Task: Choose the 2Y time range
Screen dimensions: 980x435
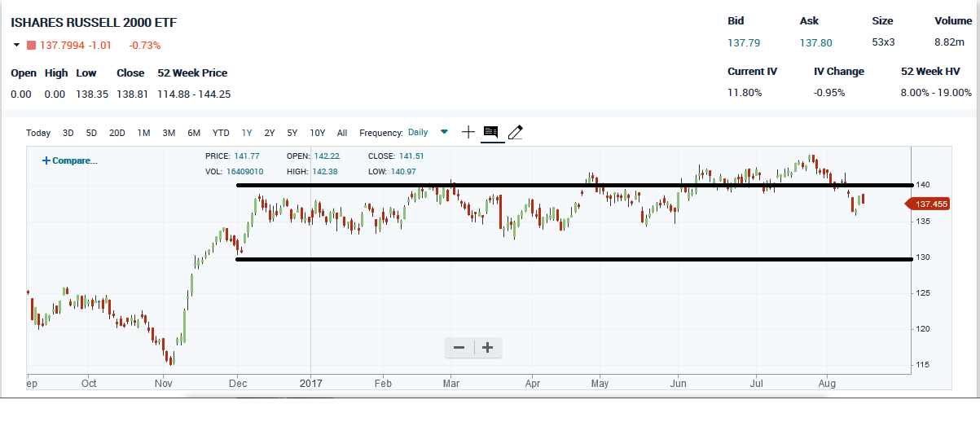Action: (270, 133)
